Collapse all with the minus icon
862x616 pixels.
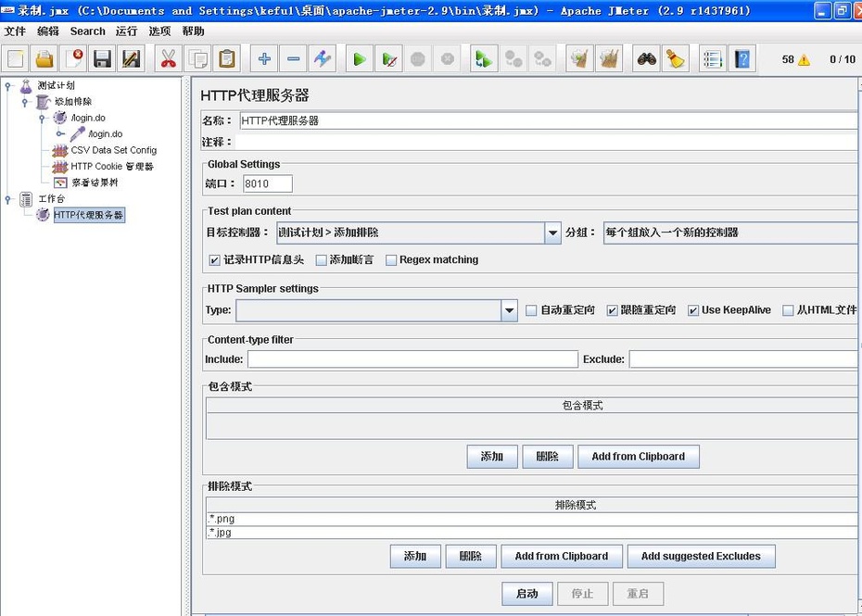[293, 58]
